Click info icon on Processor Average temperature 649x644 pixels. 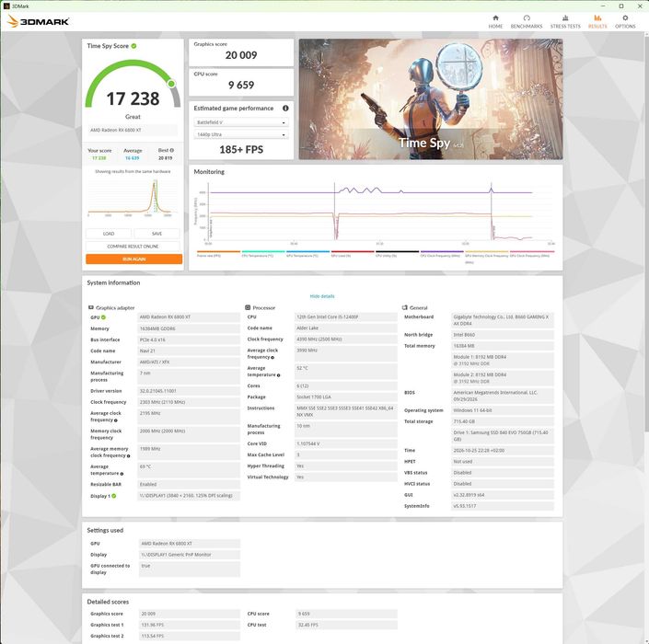[279, 375]
